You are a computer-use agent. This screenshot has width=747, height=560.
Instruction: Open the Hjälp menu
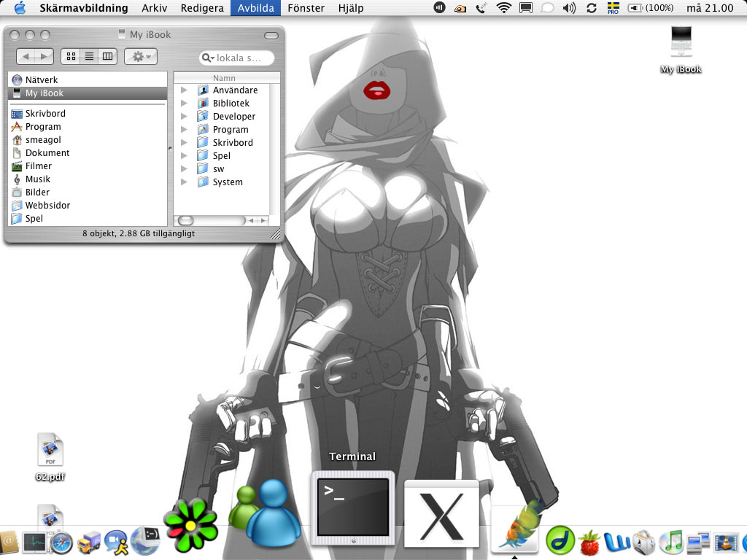351,8
